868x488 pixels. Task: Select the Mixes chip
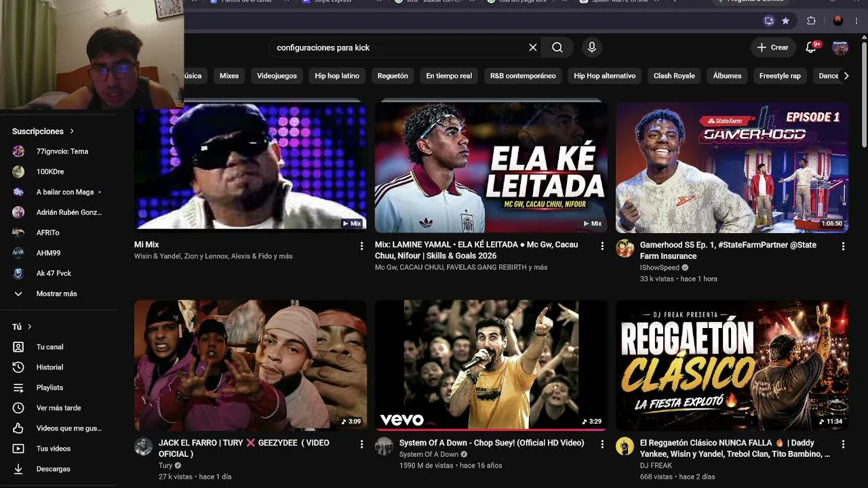[229, 76]
